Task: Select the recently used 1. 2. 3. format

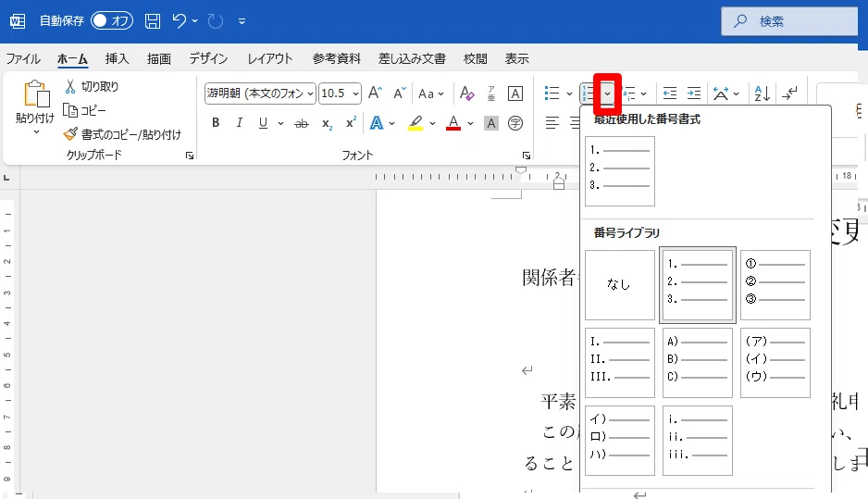Action: (620, 171)
